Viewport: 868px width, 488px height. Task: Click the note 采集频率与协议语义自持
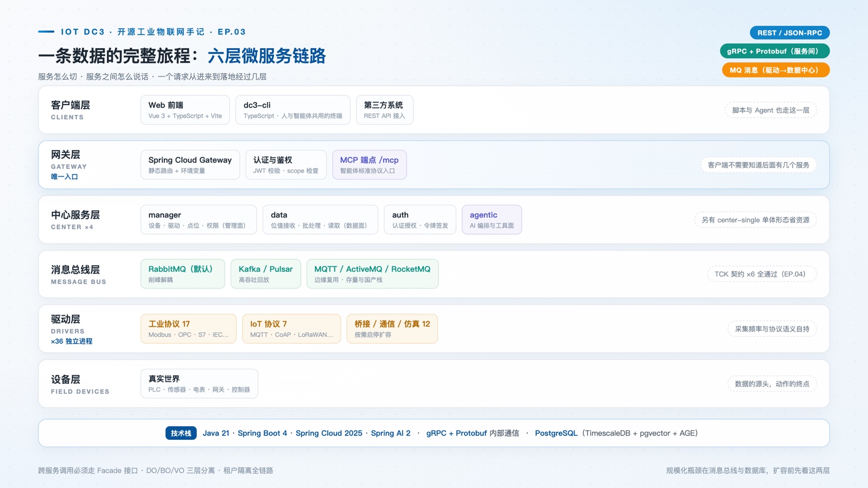(772, 329)
